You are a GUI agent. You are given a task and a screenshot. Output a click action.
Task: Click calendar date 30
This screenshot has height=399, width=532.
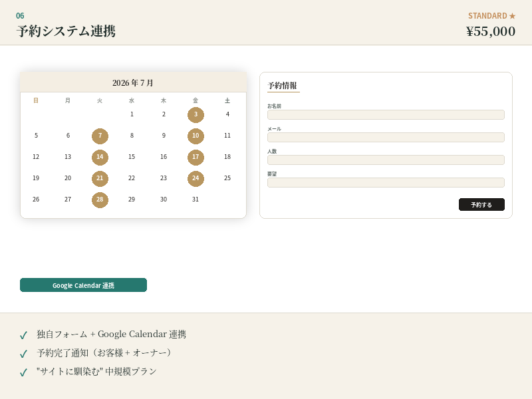(164, 199)
